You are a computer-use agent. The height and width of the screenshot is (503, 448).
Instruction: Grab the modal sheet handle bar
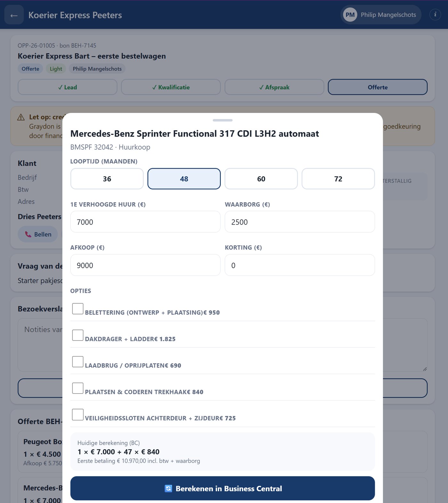tap(222, 120)
